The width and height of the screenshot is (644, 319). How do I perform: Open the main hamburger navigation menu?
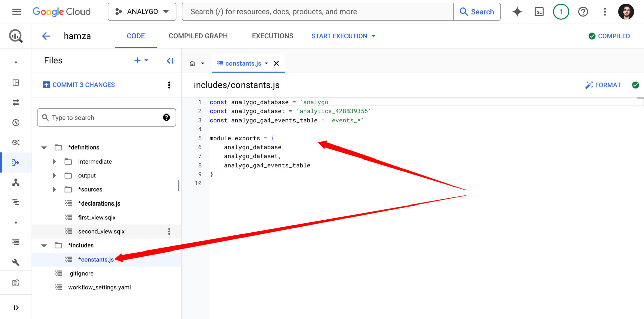click(17, 12)
